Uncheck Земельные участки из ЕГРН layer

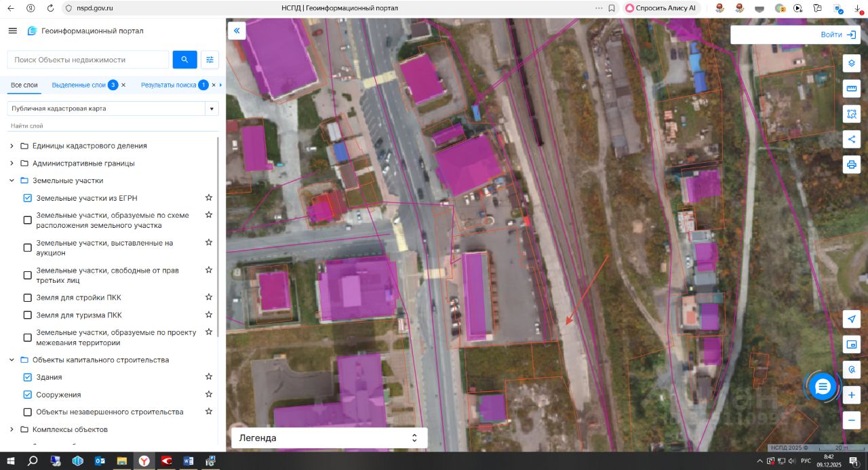(28, 198)
